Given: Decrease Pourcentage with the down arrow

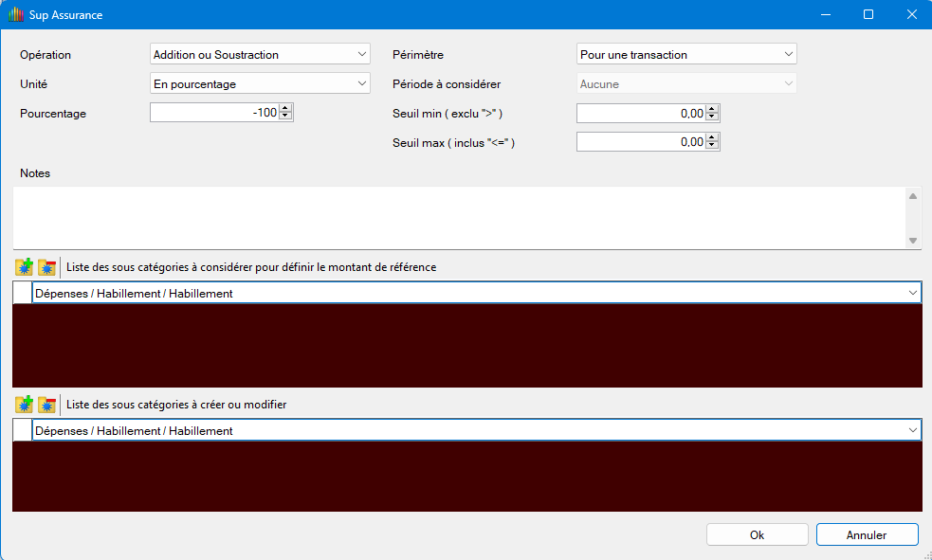Looking at the screenshot, I should click(x=286, y=117).
